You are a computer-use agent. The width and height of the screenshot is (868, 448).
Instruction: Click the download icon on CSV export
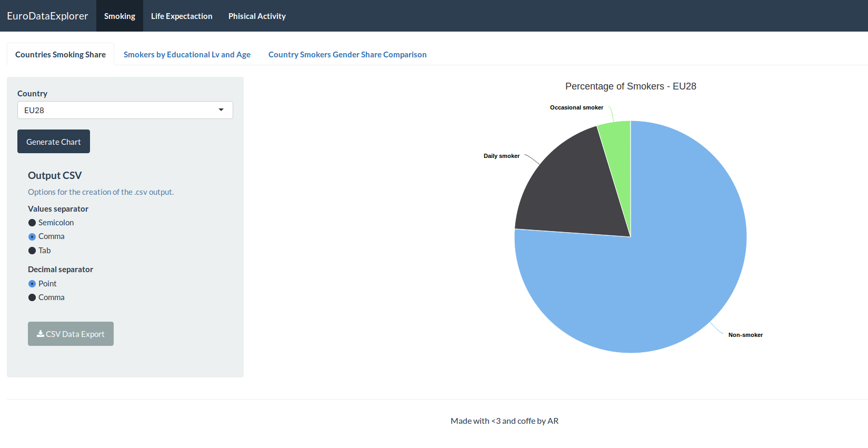pyautogui.click(x=41, y=334)
